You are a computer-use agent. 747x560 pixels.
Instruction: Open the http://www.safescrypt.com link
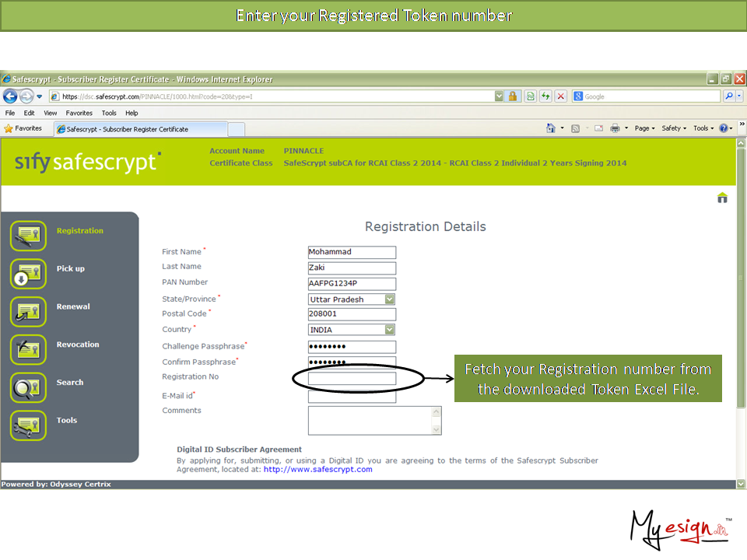click(317, 470)
